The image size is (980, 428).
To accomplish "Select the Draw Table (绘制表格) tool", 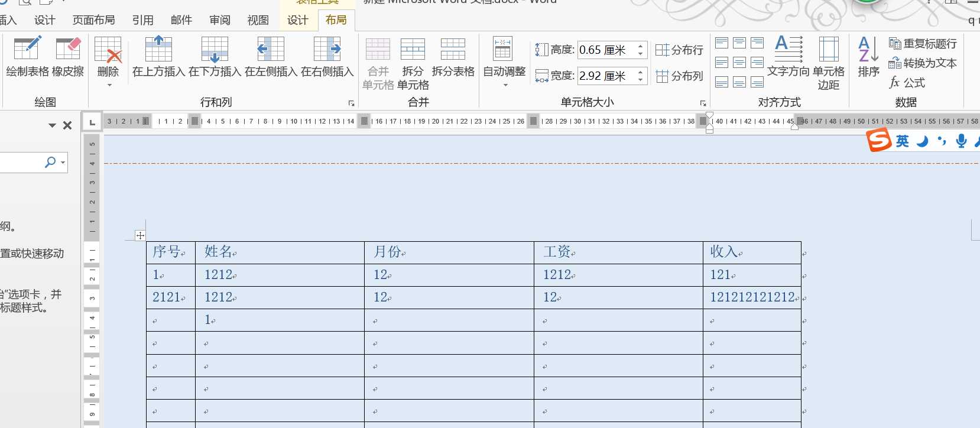I will pyautogui.click(x=27, y=57).
